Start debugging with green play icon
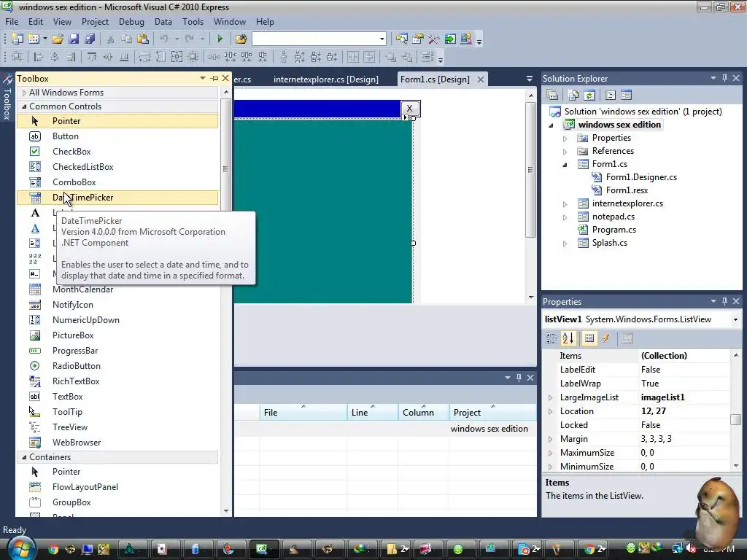747x560 pixels. click(x=220, y=39)
